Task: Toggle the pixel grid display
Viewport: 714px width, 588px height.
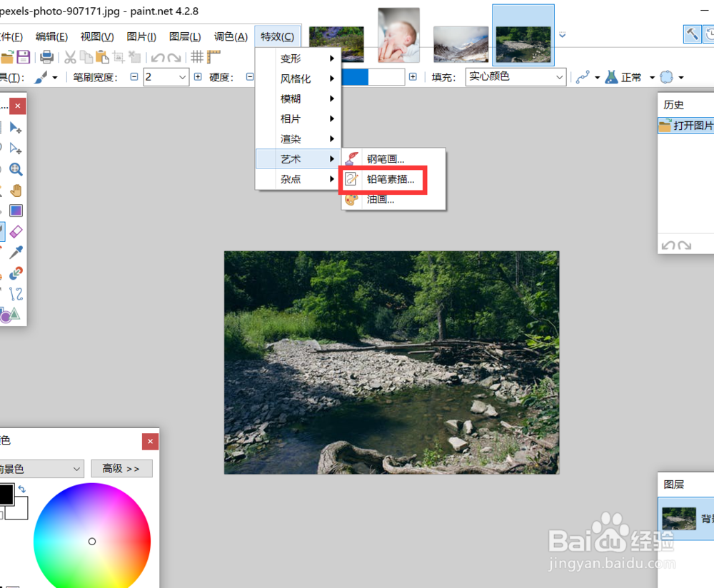Action: point(198,56)
